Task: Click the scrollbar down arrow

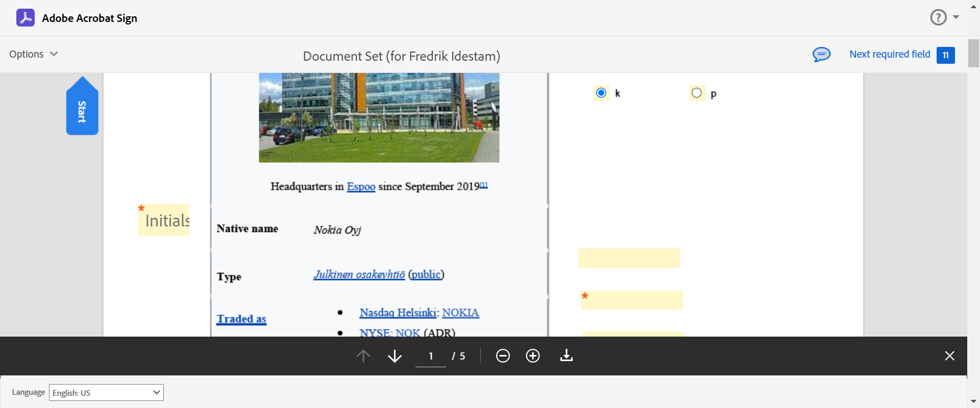Action: tap(973, 402)
